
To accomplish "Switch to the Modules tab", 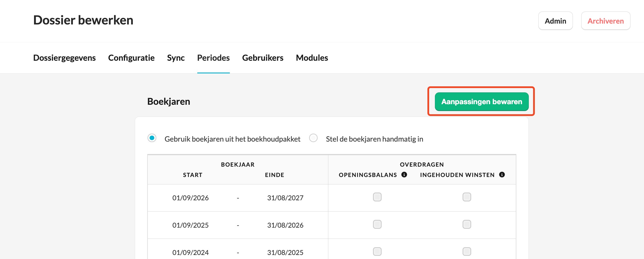I will pyautogui.click(x=312, y=58).
